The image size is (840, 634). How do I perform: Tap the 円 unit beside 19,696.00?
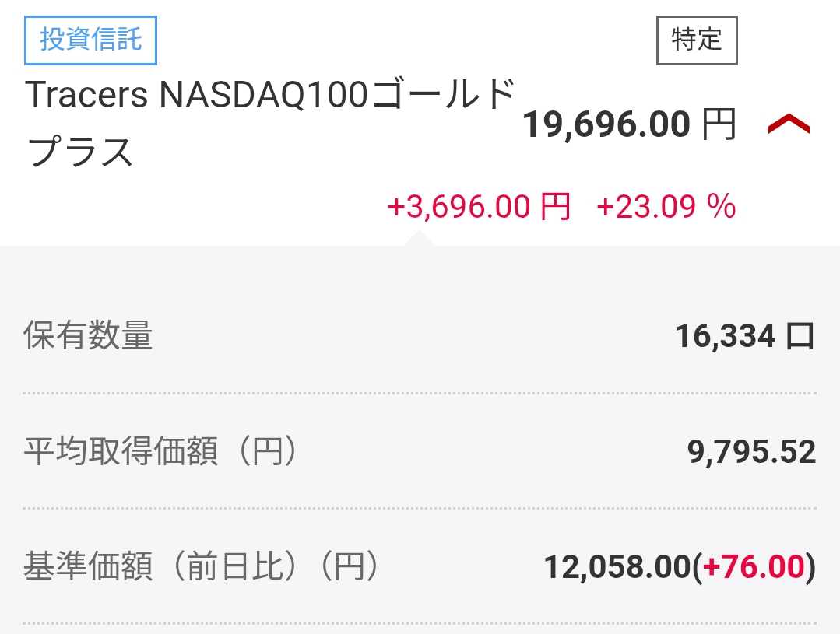[x=719, y=124]
